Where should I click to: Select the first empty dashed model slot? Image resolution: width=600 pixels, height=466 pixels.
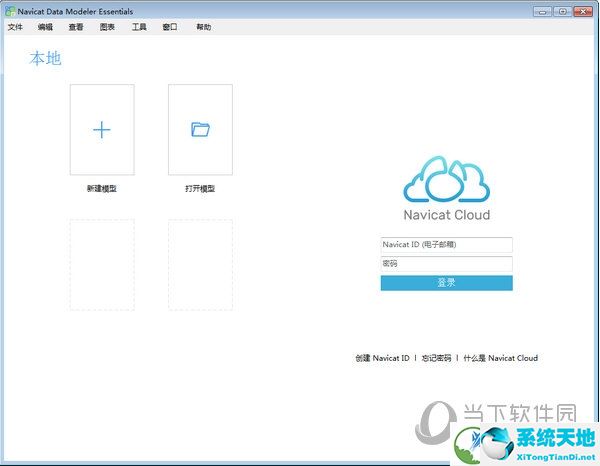point(102,265)
